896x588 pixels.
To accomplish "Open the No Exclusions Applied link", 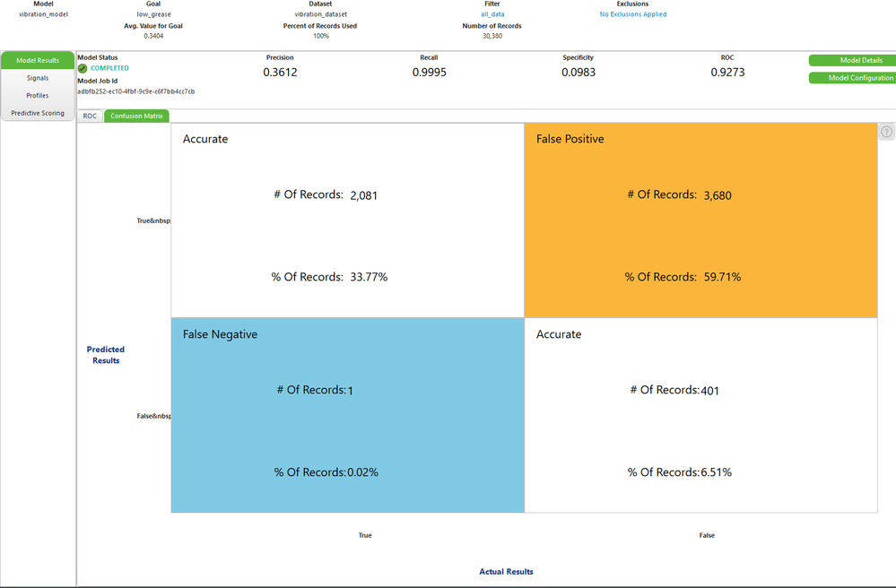I will point(633,14).
